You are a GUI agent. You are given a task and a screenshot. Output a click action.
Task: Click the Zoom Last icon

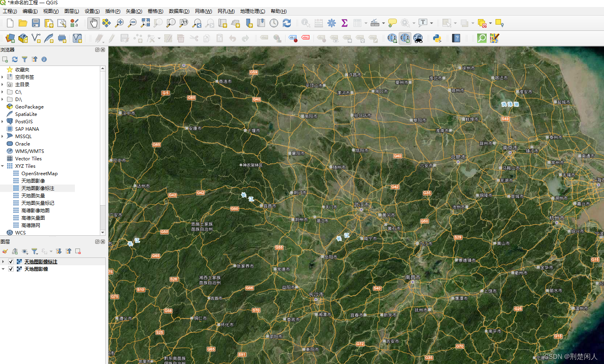click(197, 23)
